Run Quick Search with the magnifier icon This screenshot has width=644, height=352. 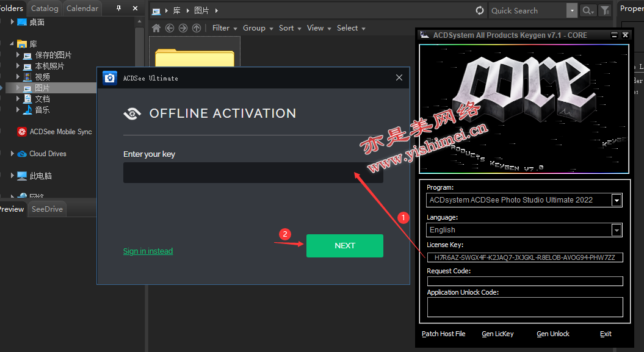point(588,10)
